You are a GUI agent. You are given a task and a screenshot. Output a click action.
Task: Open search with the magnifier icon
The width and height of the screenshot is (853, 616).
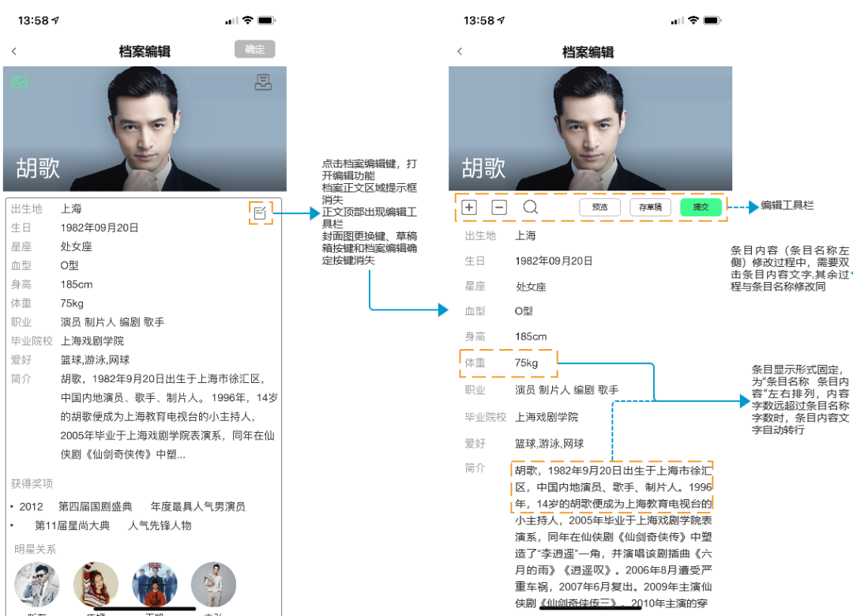coord(531,207)
